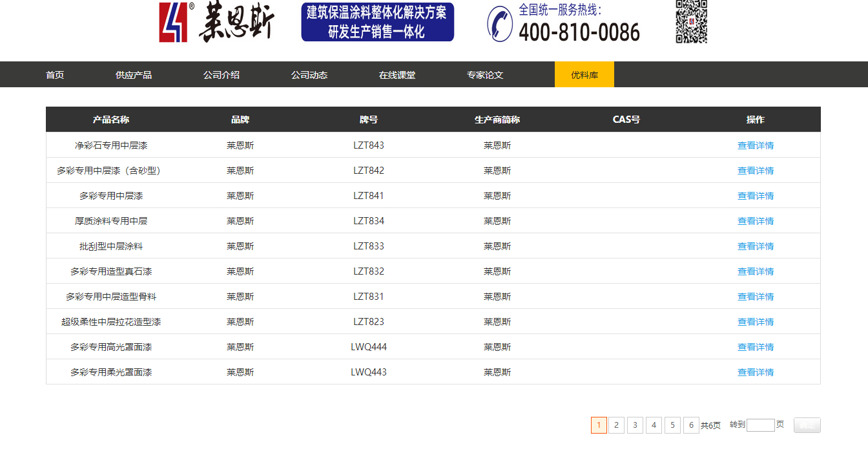Click the 牌号 column header

pyautogui.click(x=369, y=120)
